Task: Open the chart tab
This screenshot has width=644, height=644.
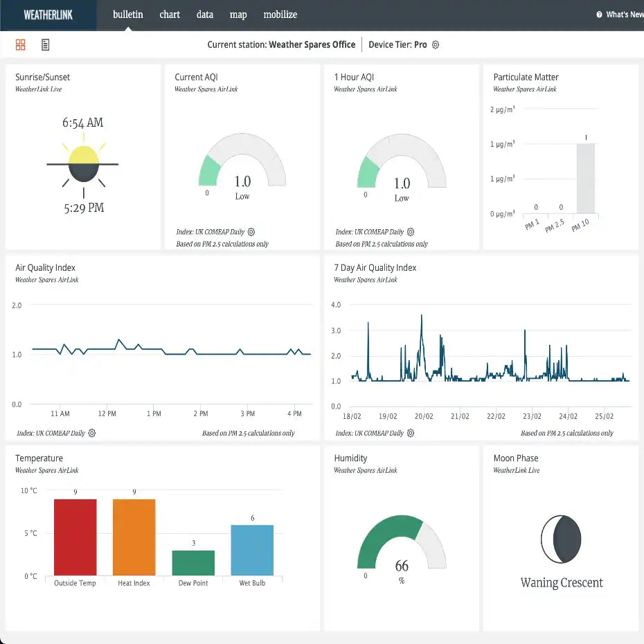Action: (x=170, y=15)
